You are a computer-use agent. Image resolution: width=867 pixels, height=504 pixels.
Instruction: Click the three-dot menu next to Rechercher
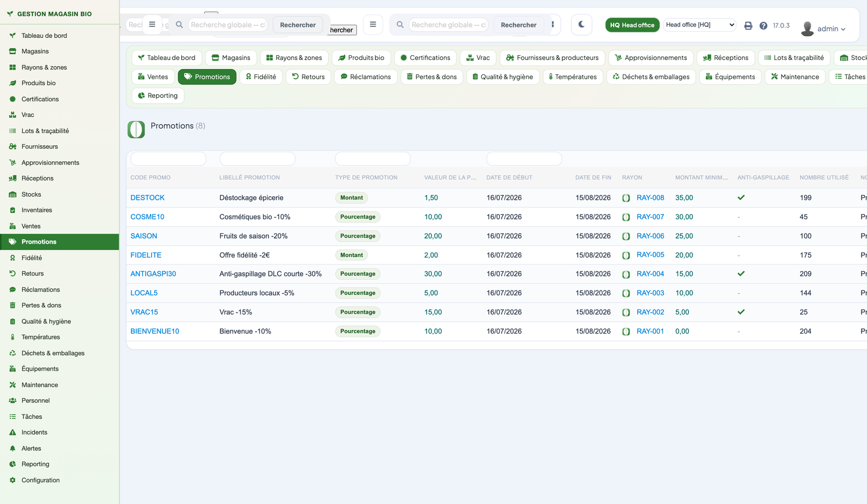point(553,25)
